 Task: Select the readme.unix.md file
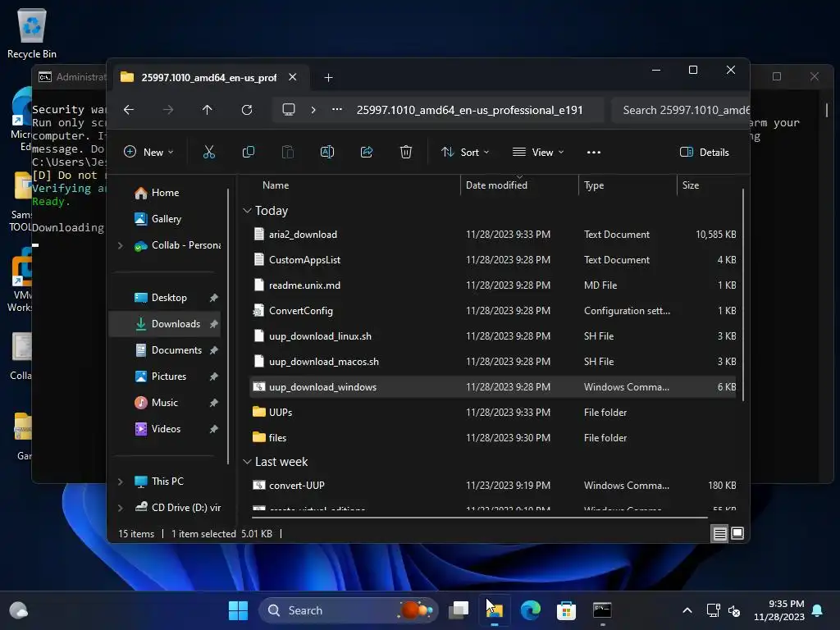493,285
